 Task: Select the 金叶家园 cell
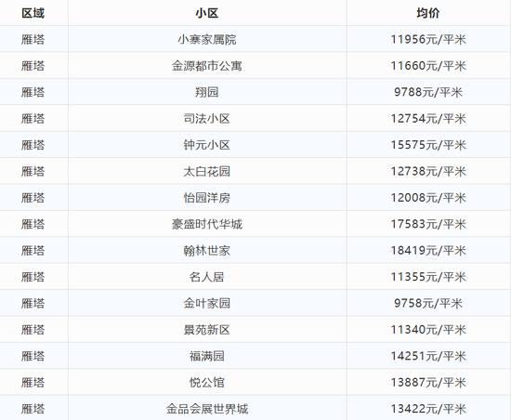(207, 303)
